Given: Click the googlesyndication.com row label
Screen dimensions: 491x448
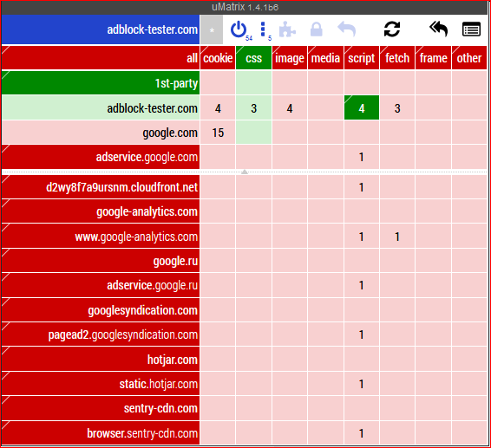Looking at the screenshot, I should (x=101, y=310).
